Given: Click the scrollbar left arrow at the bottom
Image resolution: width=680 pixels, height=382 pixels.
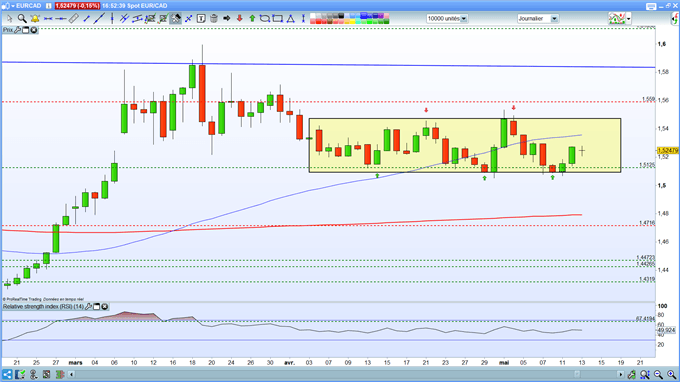Looking at the screenshot, I should pyautogui.click(x=72, y=374).
